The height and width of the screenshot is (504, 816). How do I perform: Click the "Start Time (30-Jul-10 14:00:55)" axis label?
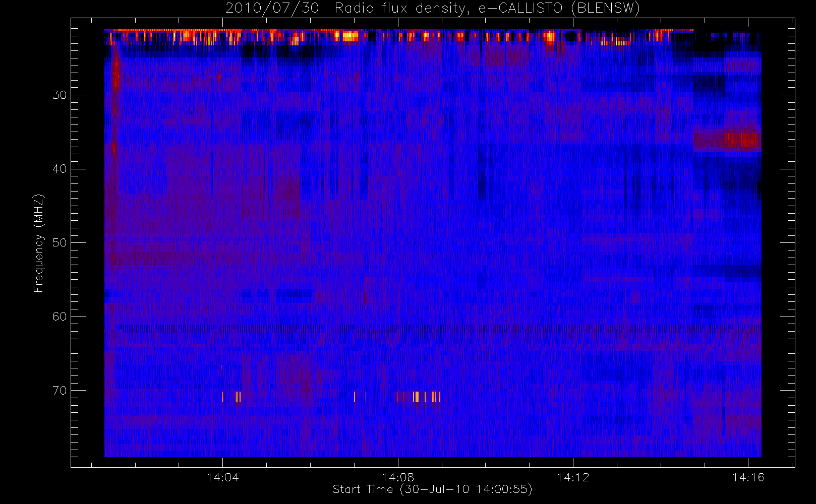pyautogui.click(x=432, y=489)
